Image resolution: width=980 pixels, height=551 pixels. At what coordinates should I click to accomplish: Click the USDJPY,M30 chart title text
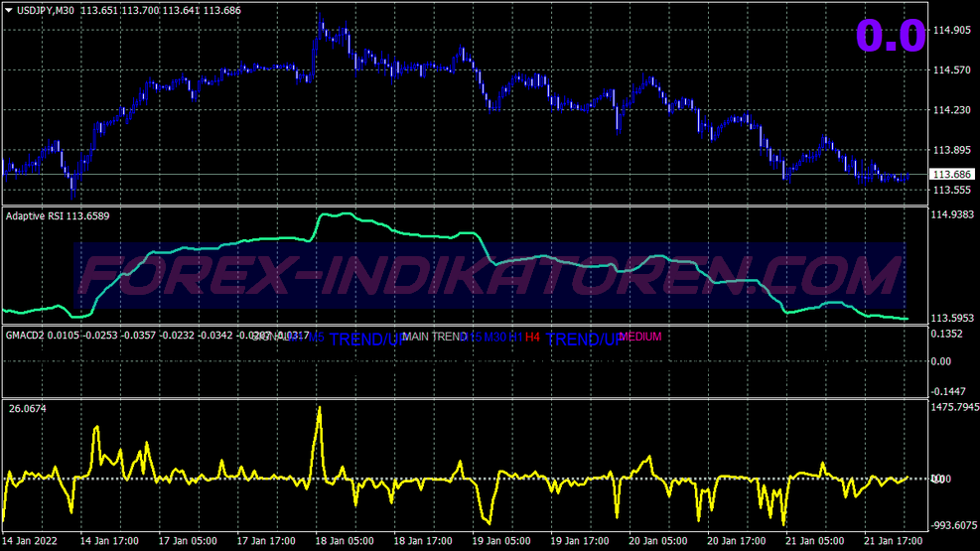[x=47, y=10]
